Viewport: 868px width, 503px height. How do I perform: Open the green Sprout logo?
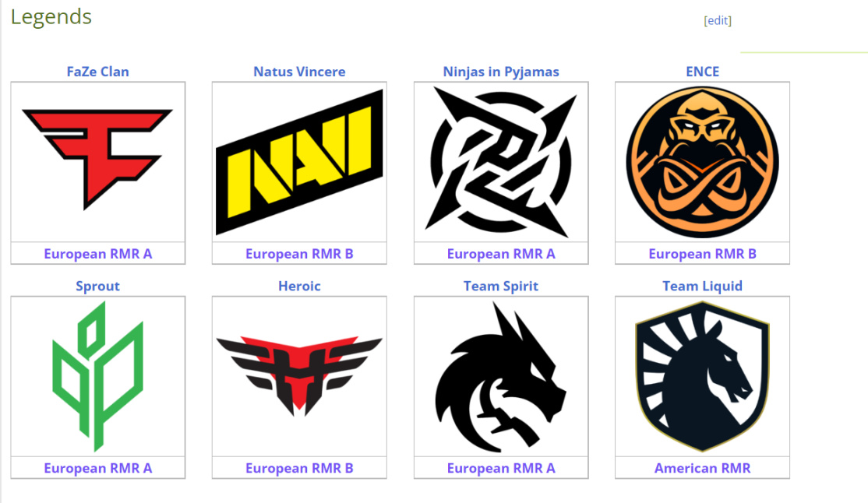[x=98, y=376]
